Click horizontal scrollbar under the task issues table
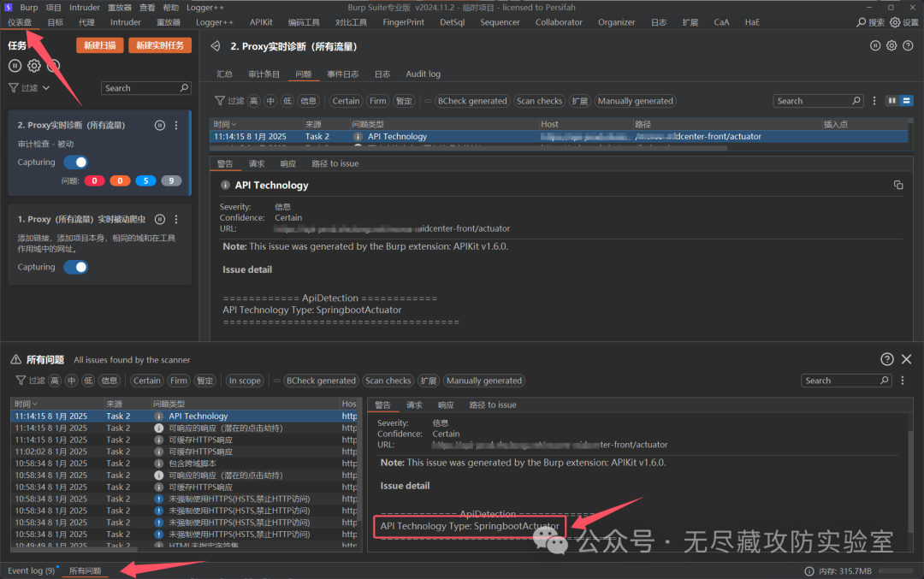Viewport: 924px width, 579px height. coord(469,148)
